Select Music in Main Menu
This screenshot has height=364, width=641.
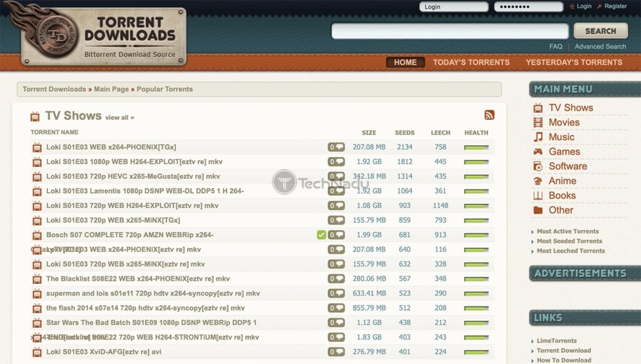(562, 137)
